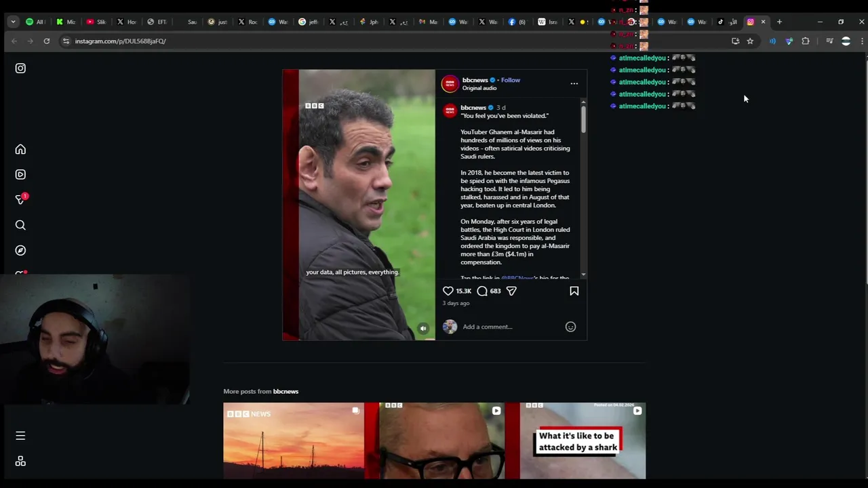Open the sunset BBC News post thumbnail
This screenshot has height=488, width=868.
point(293,441)
